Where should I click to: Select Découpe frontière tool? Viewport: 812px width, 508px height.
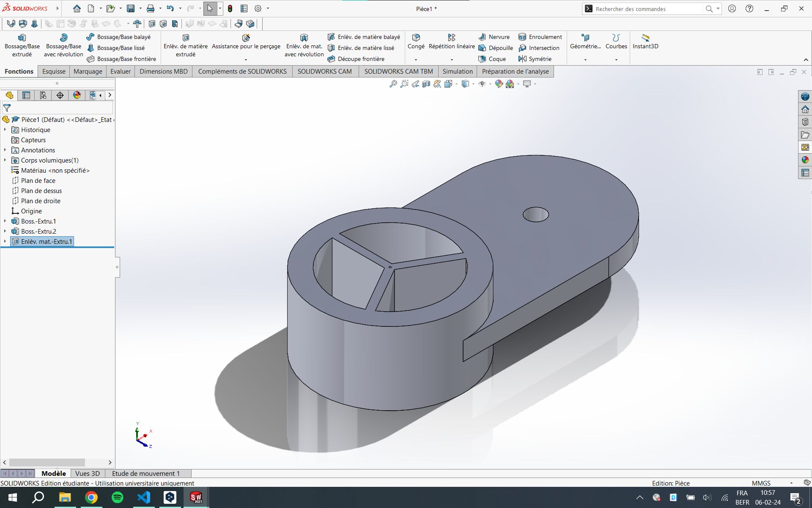click(x=356, y=59)
